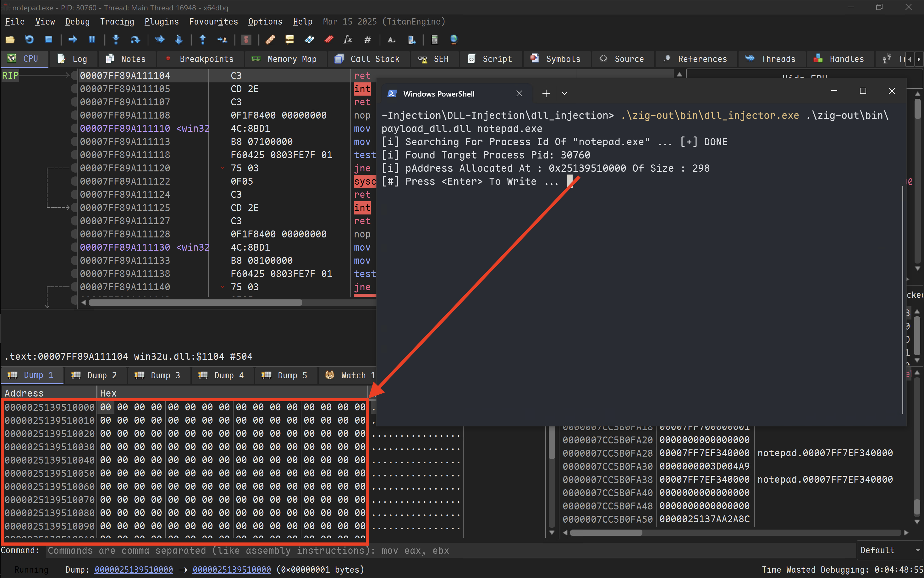Toggle breakpoint at address 00007FF89A111133
The image size is (924, 578).
tap(74, 260)
